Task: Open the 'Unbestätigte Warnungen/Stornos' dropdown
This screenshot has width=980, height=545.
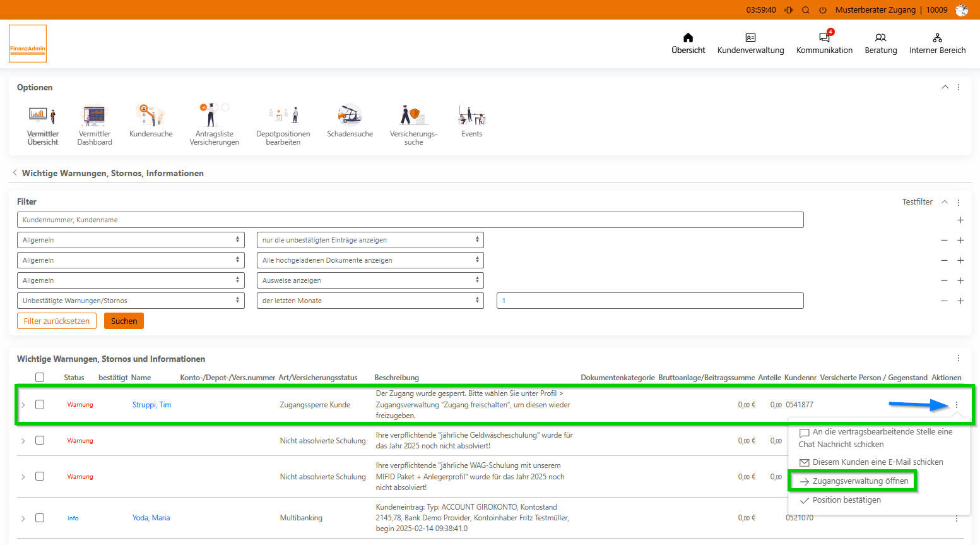Action: click(131, 301)
